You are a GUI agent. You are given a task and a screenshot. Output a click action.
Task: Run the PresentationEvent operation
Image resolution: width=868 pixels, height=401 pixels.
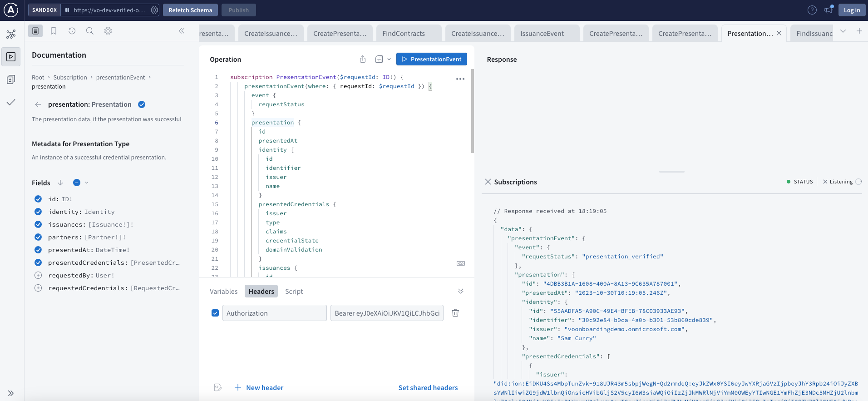(x=431, y=59)
